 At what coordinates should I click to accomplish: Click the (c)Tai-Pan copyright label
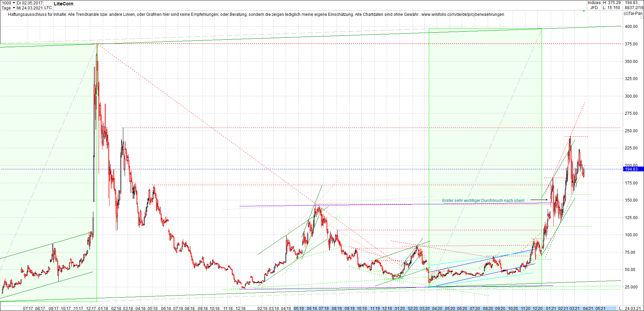point(634,13)
